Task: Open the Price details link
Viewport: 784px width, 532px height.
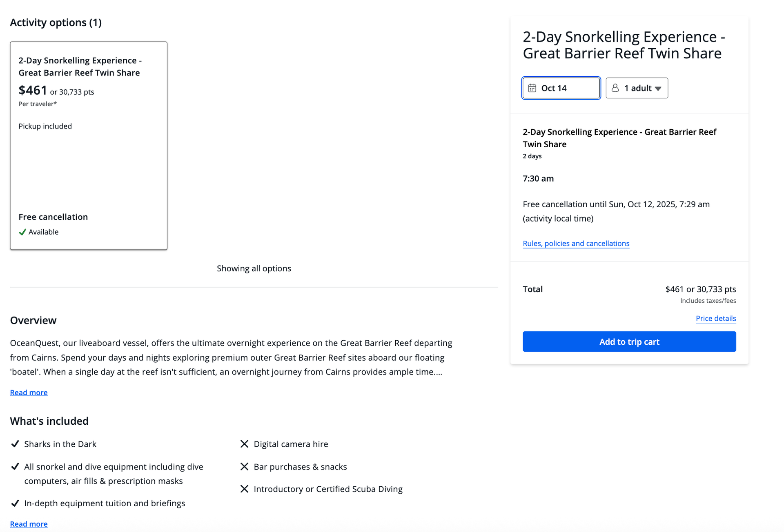Action: click(x=715, y=318)
